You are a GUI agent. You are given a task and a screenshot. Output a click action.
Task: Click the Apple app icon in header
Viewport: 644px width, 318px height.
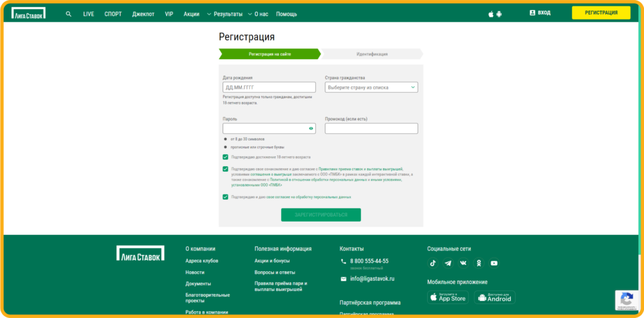pyautogui.click(x=491, y=14)
